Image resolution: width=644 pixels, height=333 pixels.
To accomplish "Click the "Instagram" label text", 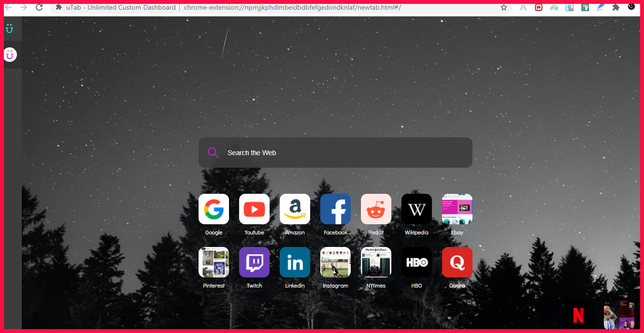I will coord(335,286).
